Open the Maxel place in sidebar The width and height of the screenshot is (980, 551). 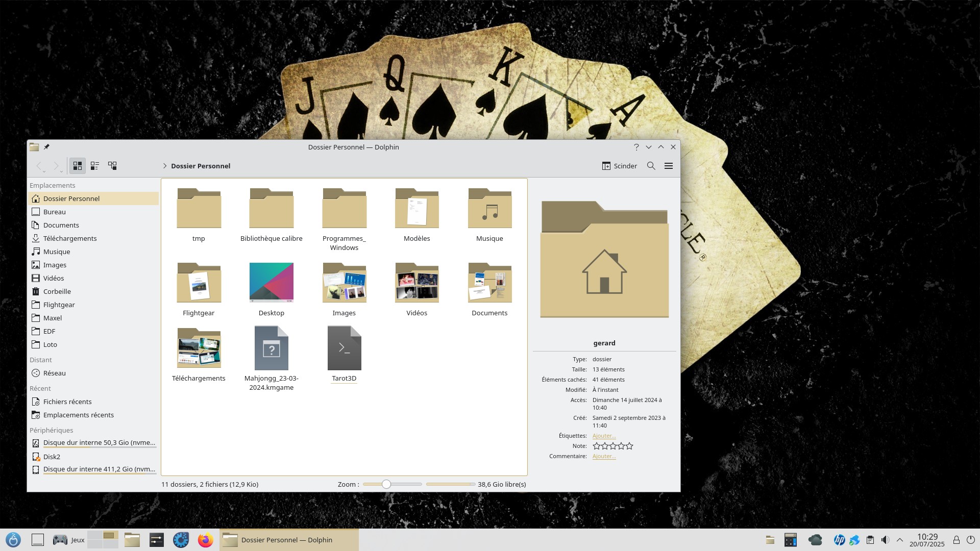(94, 318)
